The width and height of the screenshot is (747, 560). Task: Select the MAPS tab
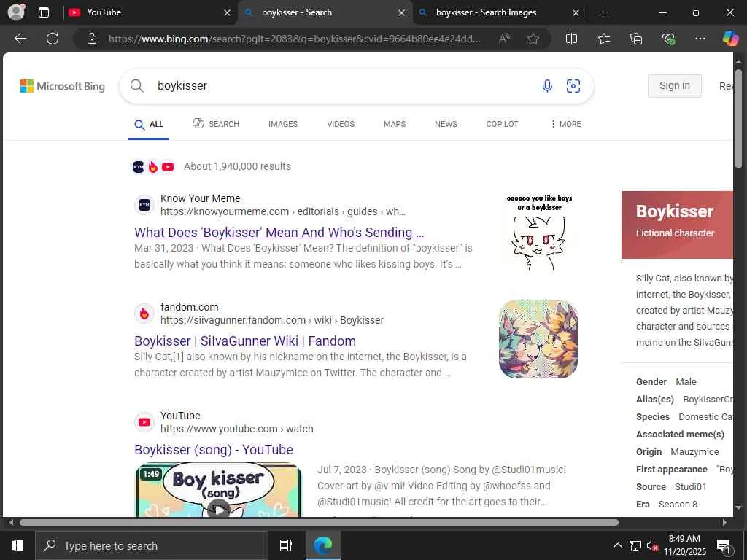click(x=395, y=124)
